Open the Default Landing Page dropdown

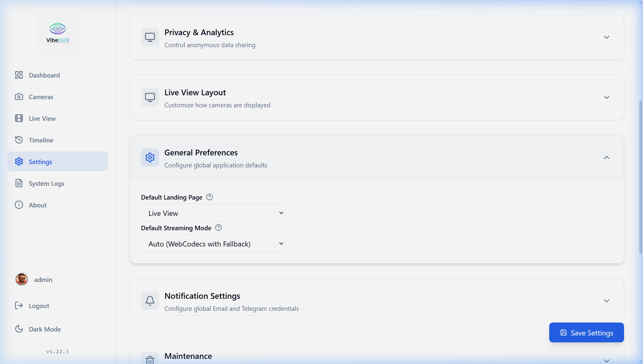pyautogui.click(x=213, y=213)
